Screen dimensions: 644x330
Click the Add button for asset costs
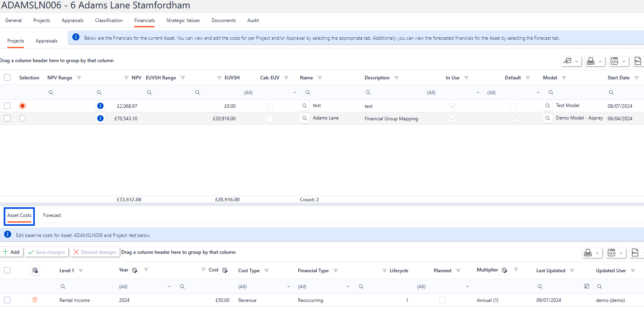[x=11, y=252]
